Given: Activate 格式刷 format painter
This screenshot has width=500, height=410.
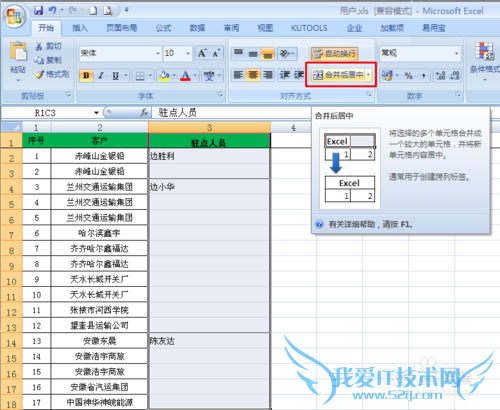Looking at the screenshot, I should click(52, 74).
